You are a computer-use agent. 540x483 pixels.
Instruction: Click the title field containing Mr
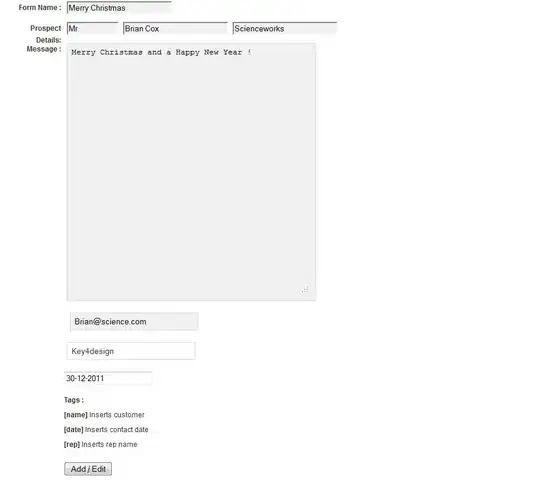pyautogui.click(x=92, y=28)
